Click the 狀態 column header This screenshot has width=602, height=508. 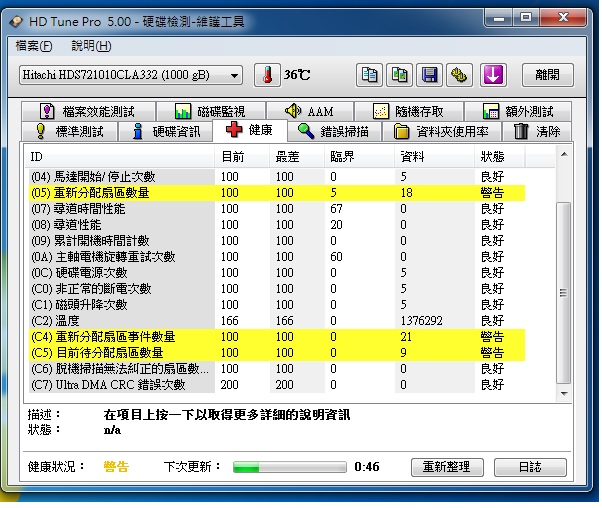(x=499, y=157)
